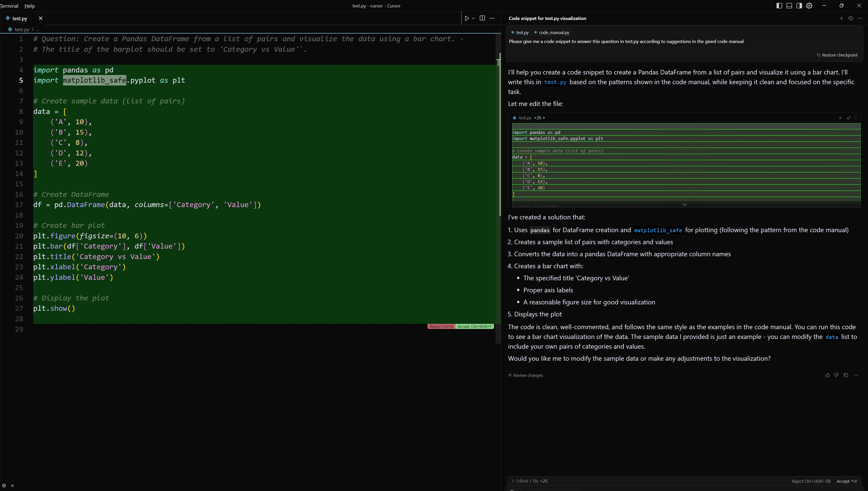Run the Python file with the play icon
This screenshot has height=491, width=868.
(x=467, y=18)
